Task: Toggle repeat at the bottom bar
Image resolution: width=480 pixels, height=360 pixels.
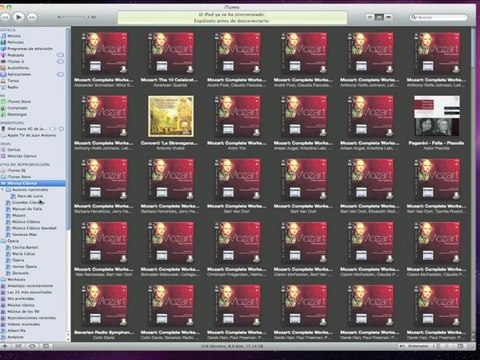Action: (x=32, y=346)
